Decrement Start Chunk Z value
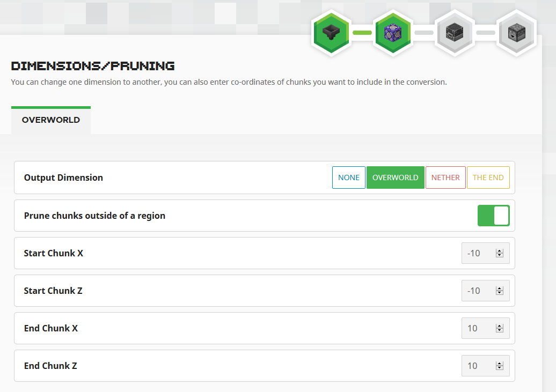556x392 pixels. coord(500,293)
